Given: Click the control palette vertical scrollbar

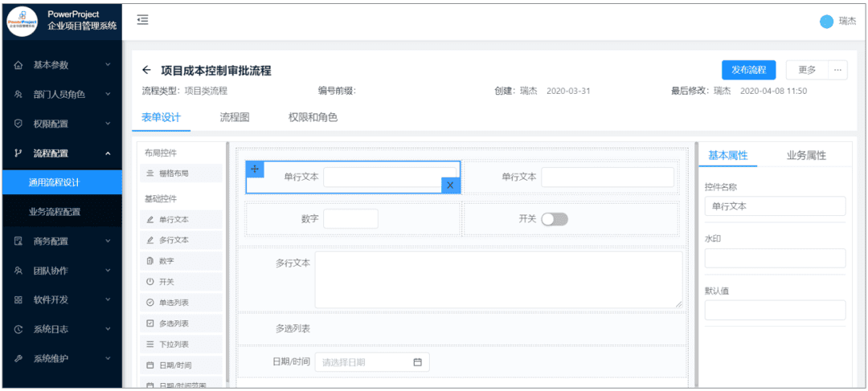Looking at the screenshot, I should coord(227,264).
